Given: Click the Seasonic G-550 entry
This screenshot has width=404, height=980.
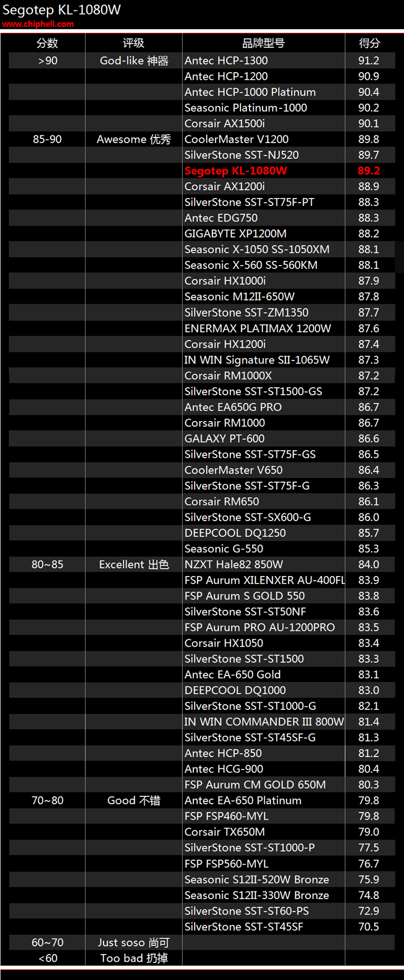Looking at the screenshot, I should coord(224,549).
